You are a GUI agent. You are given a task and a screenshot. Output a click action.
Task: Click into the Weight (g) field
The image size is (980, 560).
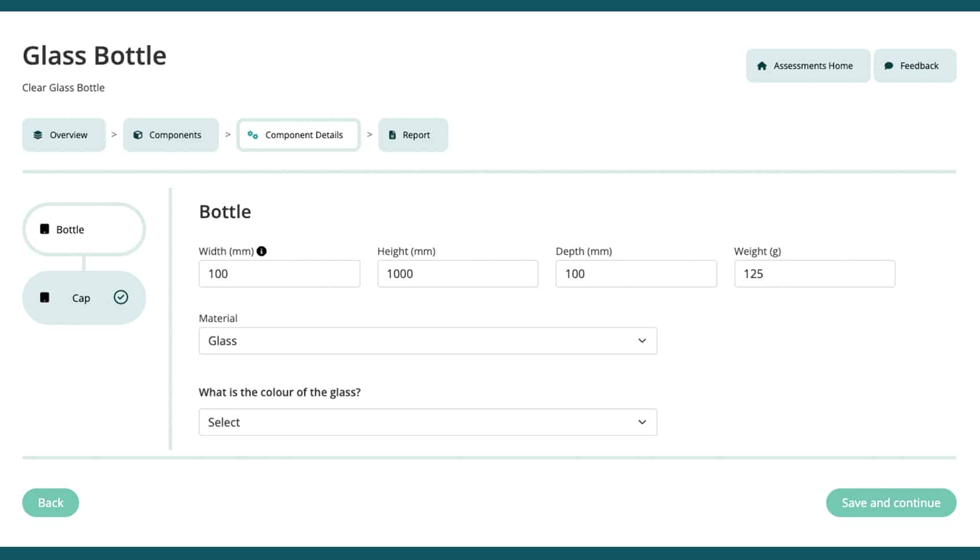click(x=814, y=274)
